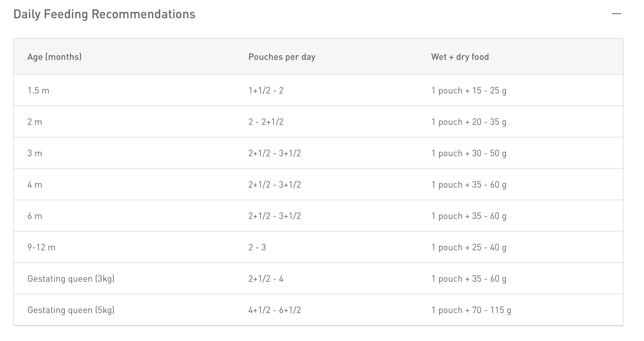The image size is (644, 341).
Task: Select the Gestating queen (5kg) row label
Action: click(71, 310)
